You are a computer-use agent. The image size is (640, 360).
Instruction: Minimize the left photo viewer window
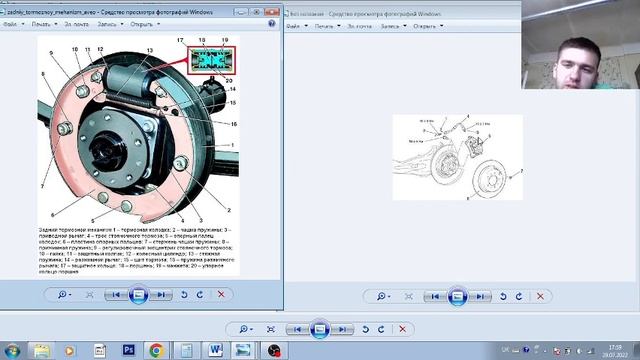point(241,12)
